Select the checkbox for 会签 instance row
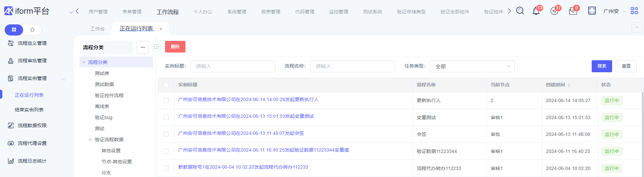644x177 pixels. coord(166,134)
